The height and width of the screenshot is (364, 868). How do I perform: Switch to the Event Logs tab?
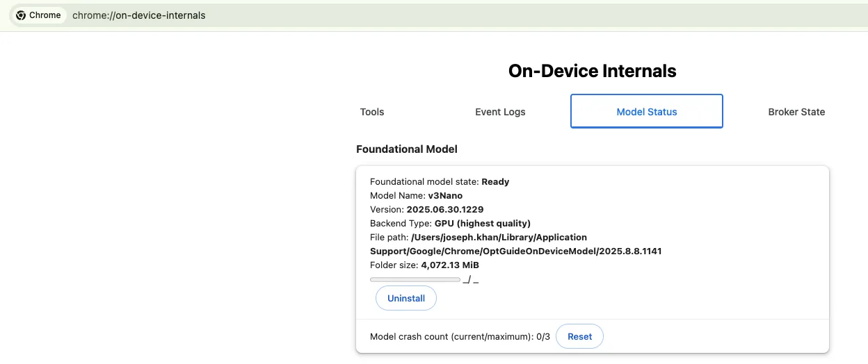click(x=500, y=112)
